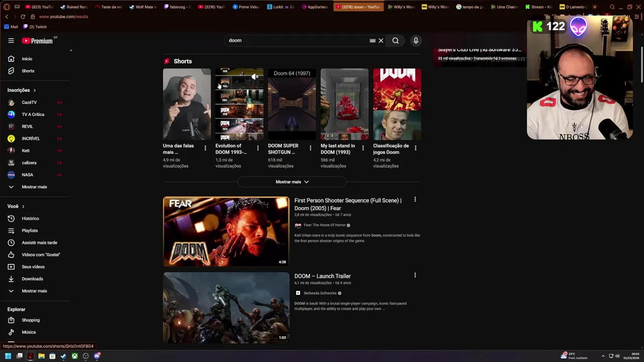Viewport: 644px width, 362px height.
Task: Open the Xbox taskbar icon
Action: (74, 356)
